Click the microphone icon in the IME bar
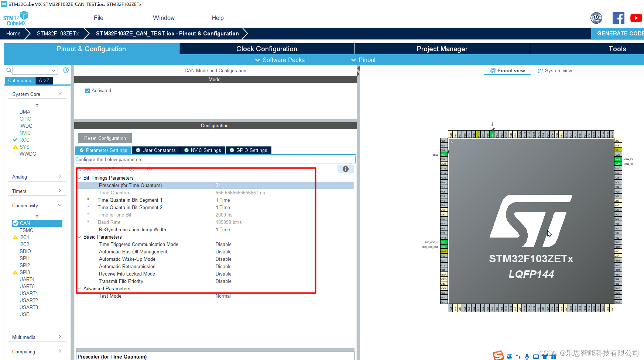Viewport: 644px width, 360px height. point(527,356)
